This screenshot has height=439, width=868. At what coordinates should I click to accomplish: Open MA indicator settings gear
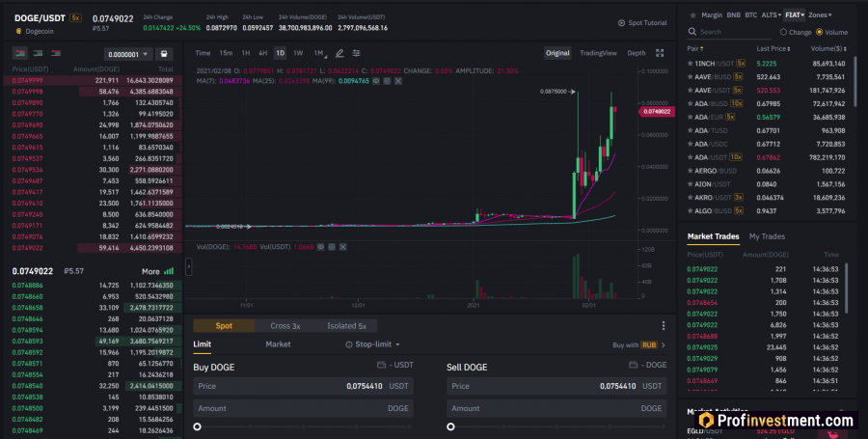click(x=387, y=81)
